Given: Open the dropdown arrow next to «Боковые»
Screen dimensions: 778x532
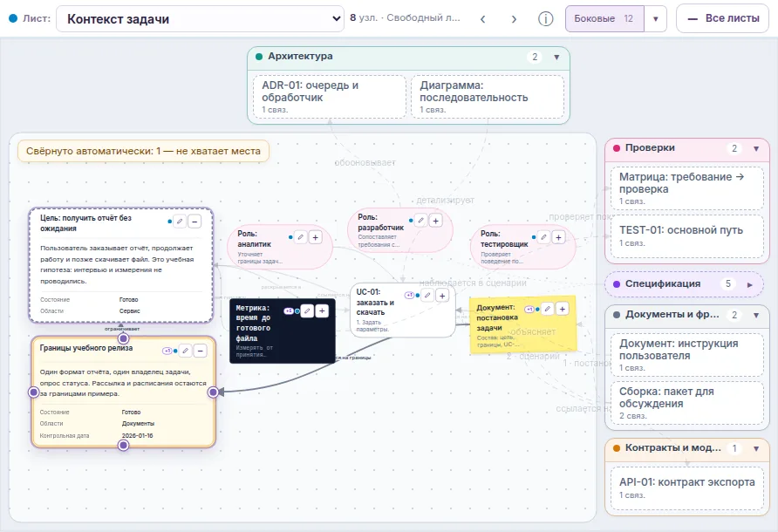Looking at the screenshot, I should [x=655, y=19].
